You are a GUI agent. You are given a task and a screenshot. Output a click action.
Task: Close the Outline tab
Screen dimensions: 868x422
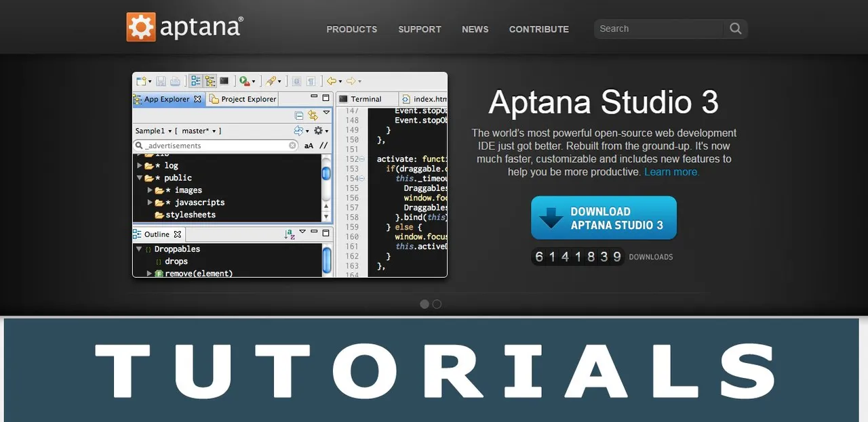[x=178, y=234]
